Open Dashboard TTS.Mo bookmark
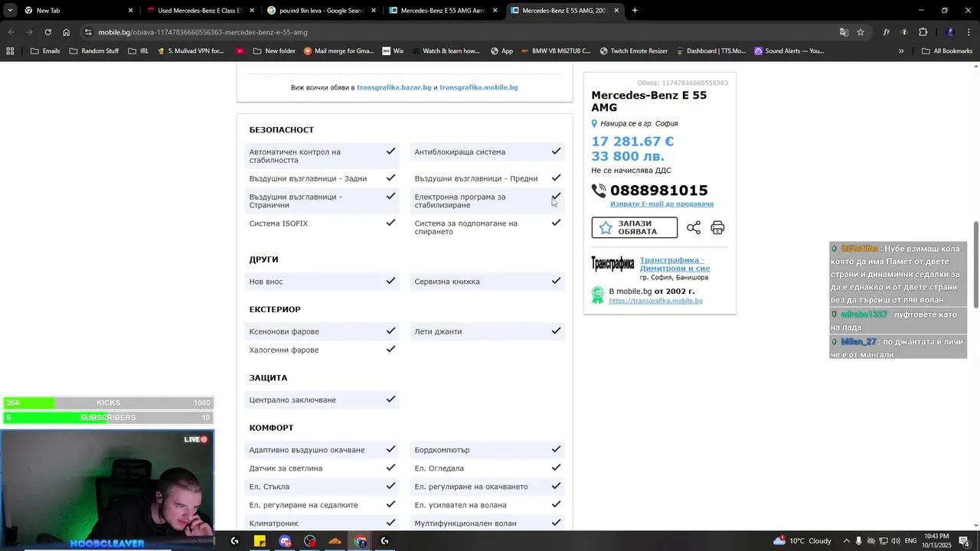The width and height of the screenshot is (980, 551). 710,51
